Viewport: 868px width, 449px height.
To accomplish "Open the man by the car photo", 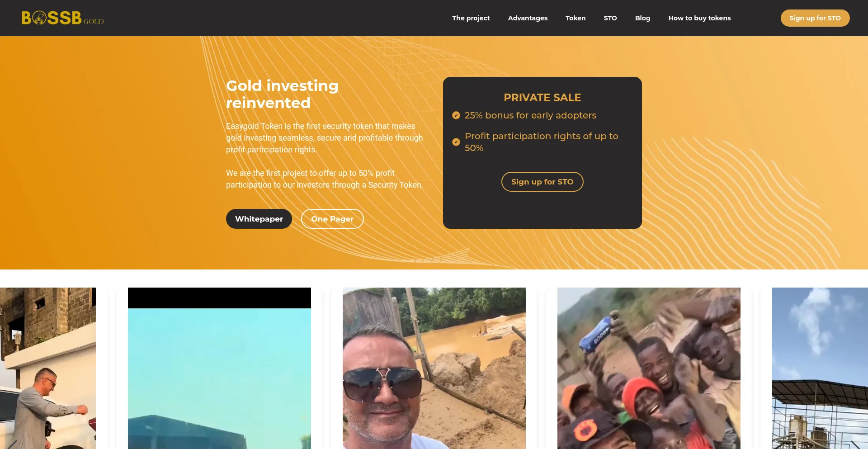I will (x=48, y=368).
